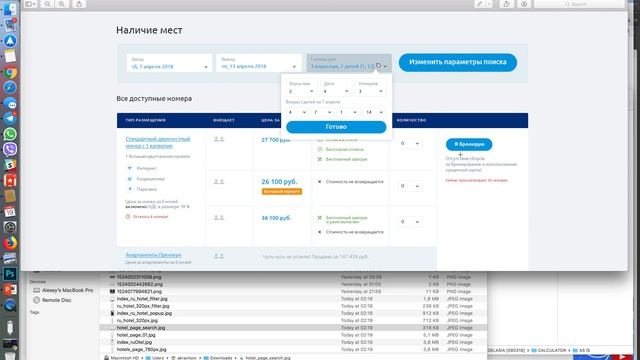Open the child age dropdown showing 14
640x360 pixels.
tap(374, 112)
